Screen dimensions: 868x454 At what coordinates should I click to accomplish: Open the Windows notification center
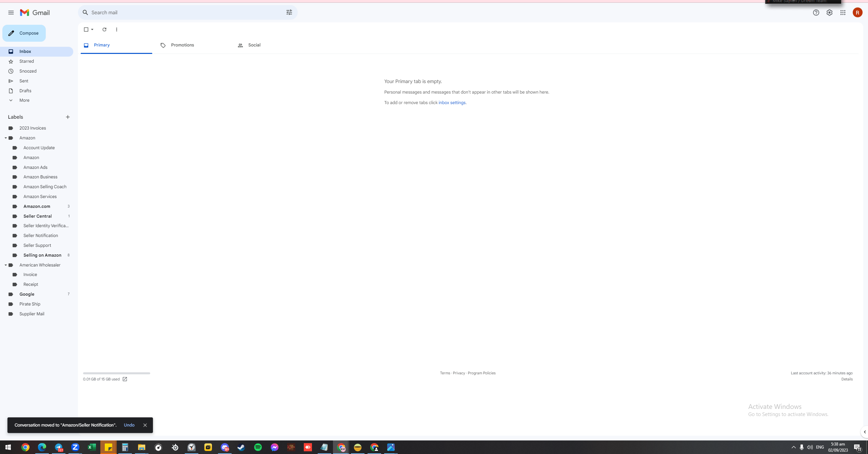[858, 448]
